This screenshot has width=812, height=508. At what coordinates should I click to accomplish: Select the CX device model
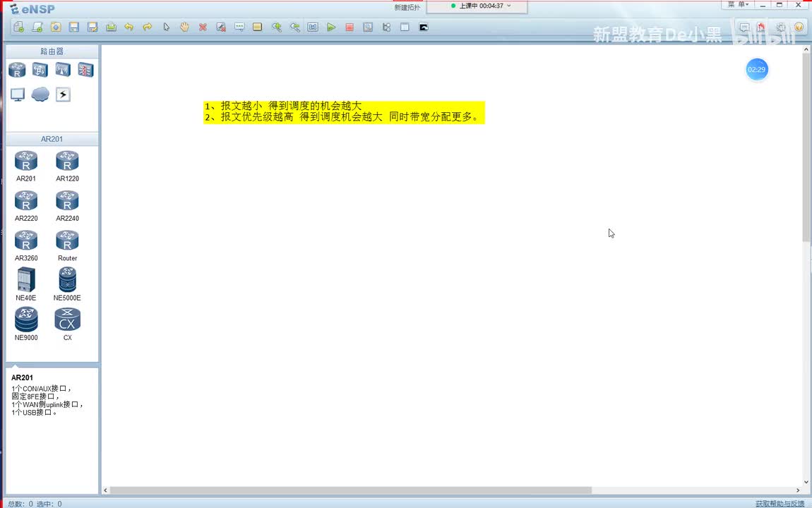click(67, 324)
